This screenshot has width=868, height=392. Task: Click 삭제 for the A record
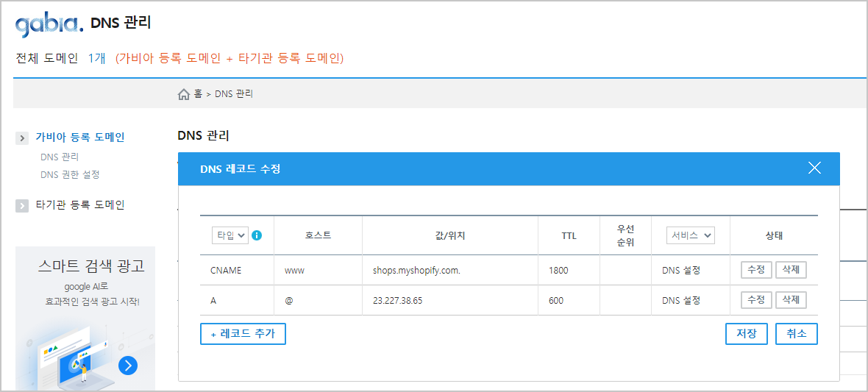[x=791, y=300]
